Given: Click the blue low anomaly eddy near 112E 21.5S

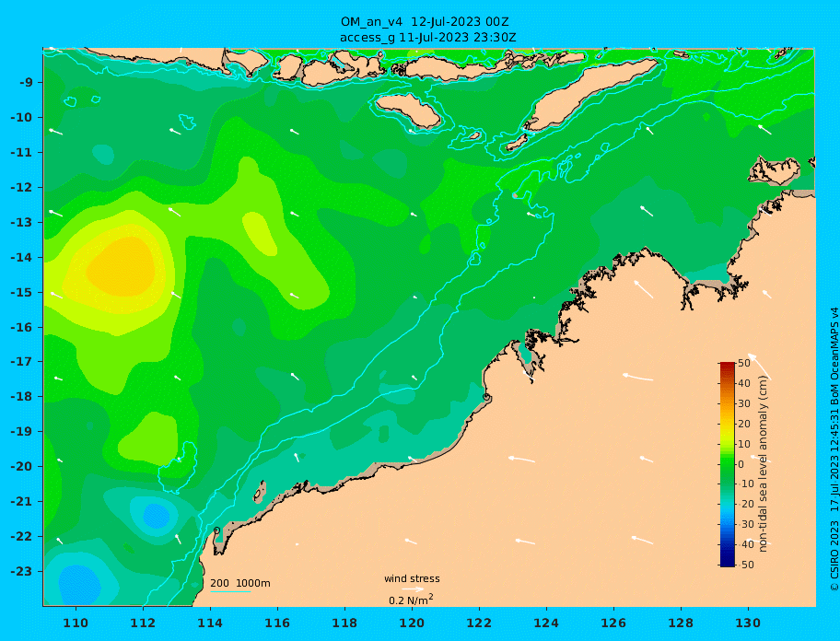Looking at the screenshot, I should point(156,517).
